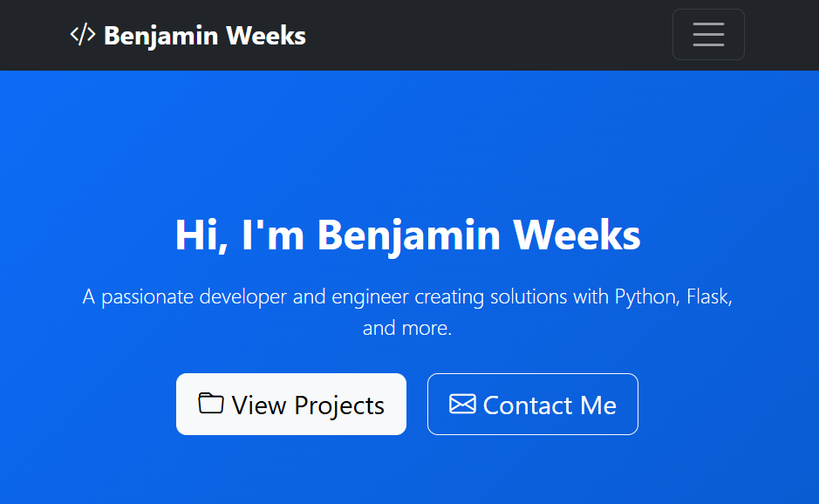The width and height of the screenshot is (819, 504).
Task: Toggle the collapsed navbar via hamburger control
Action: [707, 34]
